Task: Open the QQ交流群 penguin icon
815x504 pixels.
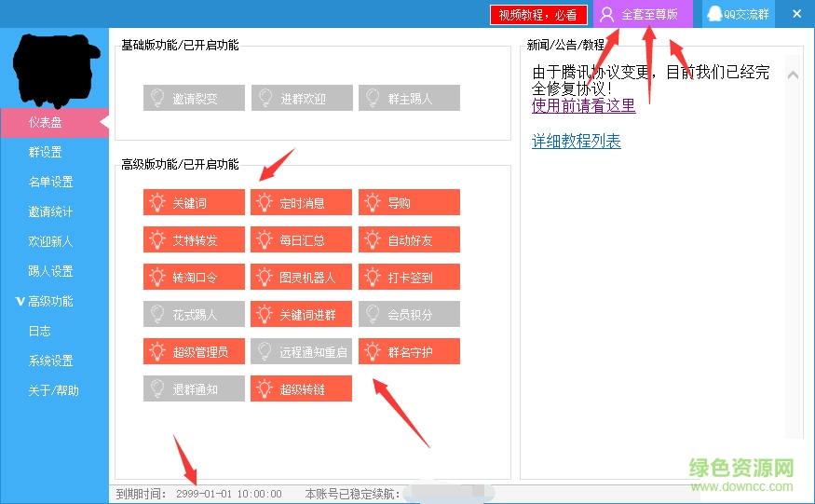Action: tap(714, 15)
